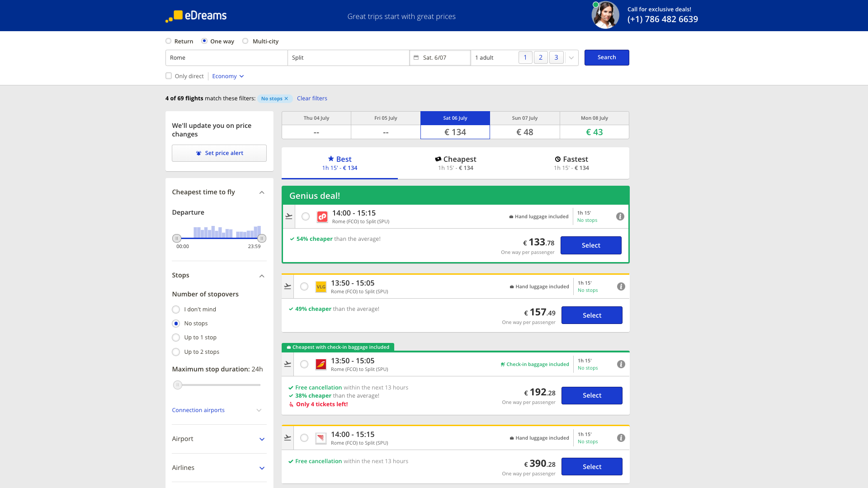This screenshot has width=868, height=488.
Task: Click departure slider right handle at 23:59
Action: (x=262, y=238)
